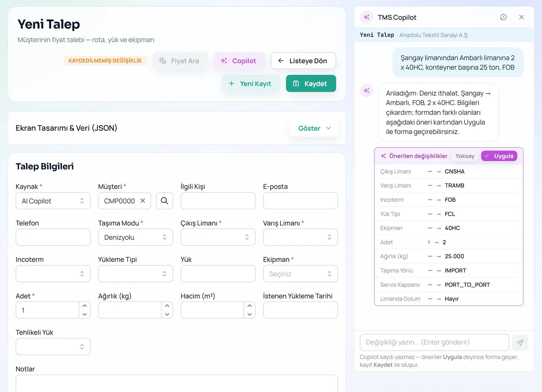542x392 pixels.
Task: Open chat history clock icon in TMS Copilot
Action: point(503,17)
